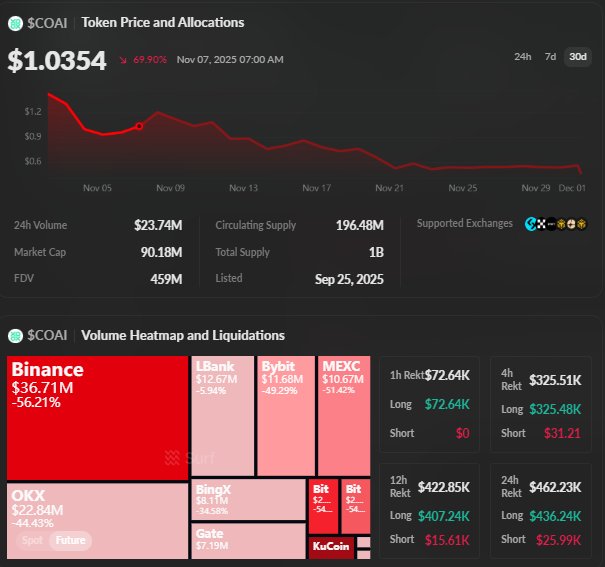Click the dark red KuCoin tile
605x567 pixels.
330,546
